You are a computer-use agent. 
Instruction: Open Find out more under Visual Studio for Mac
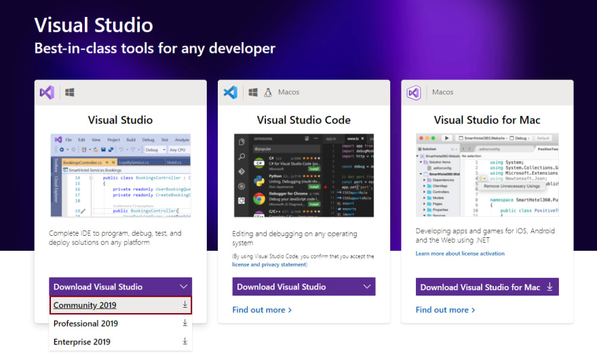coord(446,310)
